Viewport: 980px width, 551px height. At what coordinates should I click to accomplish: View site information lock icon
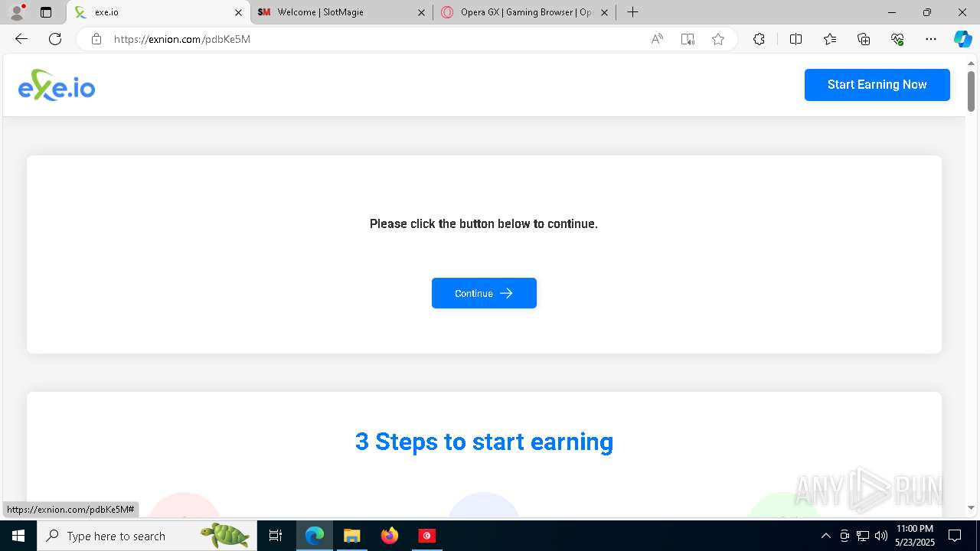tap(96, 39)
